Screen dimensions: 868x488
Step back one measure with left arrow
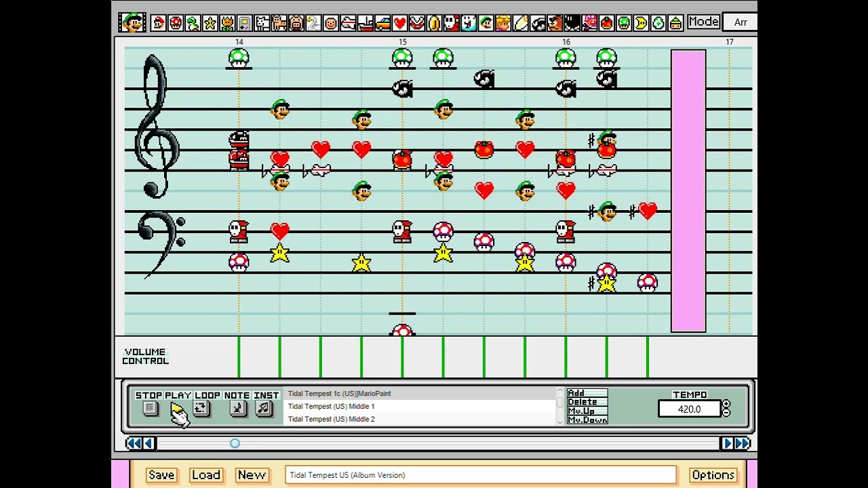(x=149, y=443)
